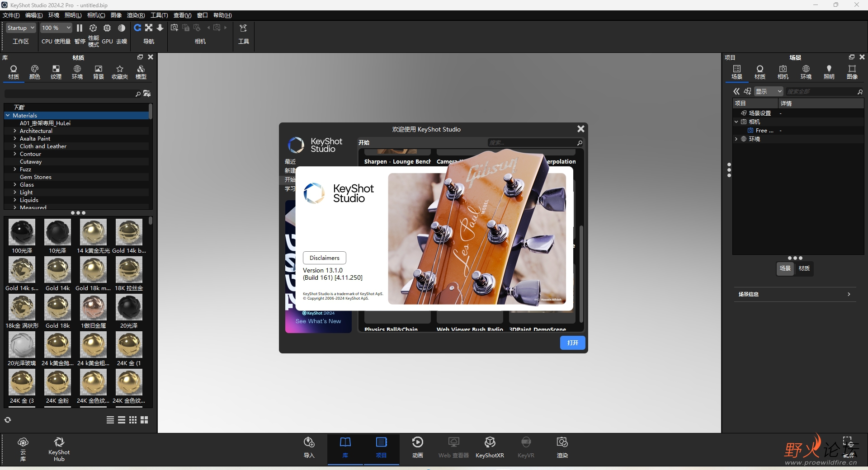Select the 20光泽玻璃 material thumbnail

point(22,344)
